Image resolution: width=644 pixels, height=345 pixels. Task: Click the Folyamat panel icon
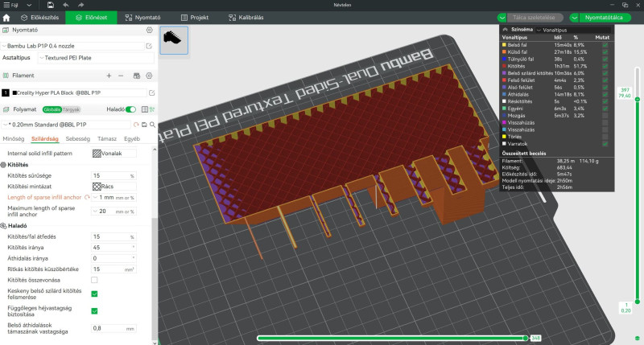(6, 109)
